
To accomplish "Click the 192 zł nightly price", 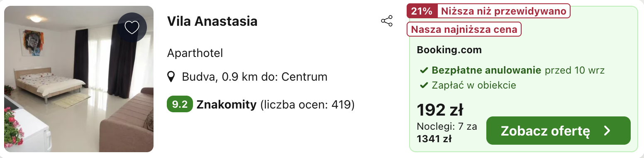I will point(440,110).
